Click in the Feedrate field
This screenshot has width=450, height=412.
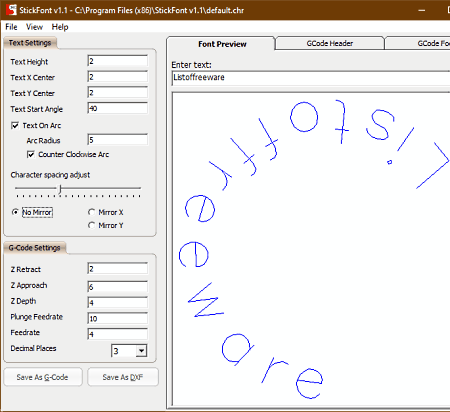[x=117, y=334]
